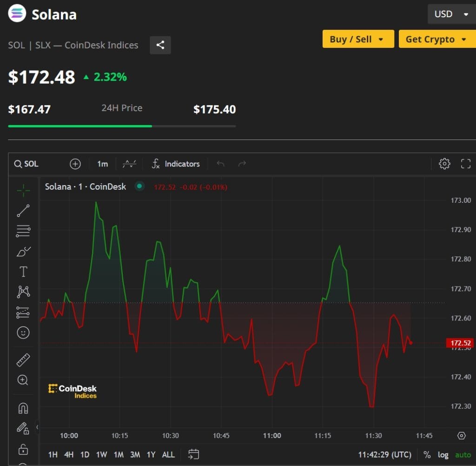Image resolution: width=476 pixels, height=466 pixels.
Task: Select the forecast/position tool
Action: pyautogui.click(x=23, y=312)
